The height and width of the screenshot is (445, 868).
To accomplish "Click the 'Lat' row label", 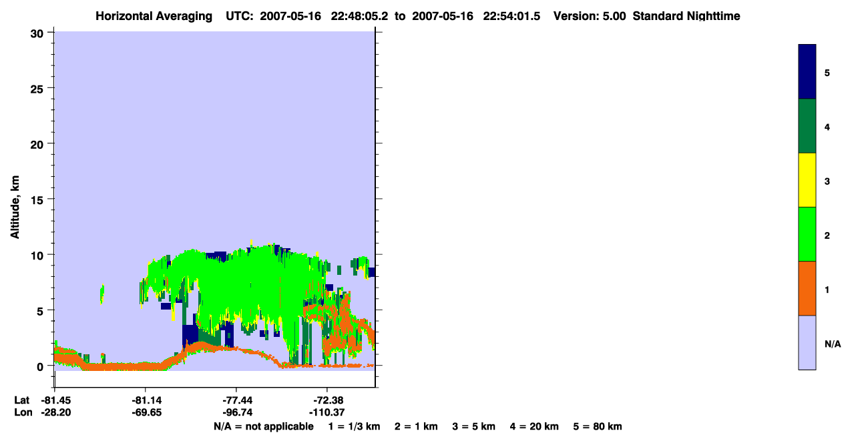I will [x=21, y=400].
